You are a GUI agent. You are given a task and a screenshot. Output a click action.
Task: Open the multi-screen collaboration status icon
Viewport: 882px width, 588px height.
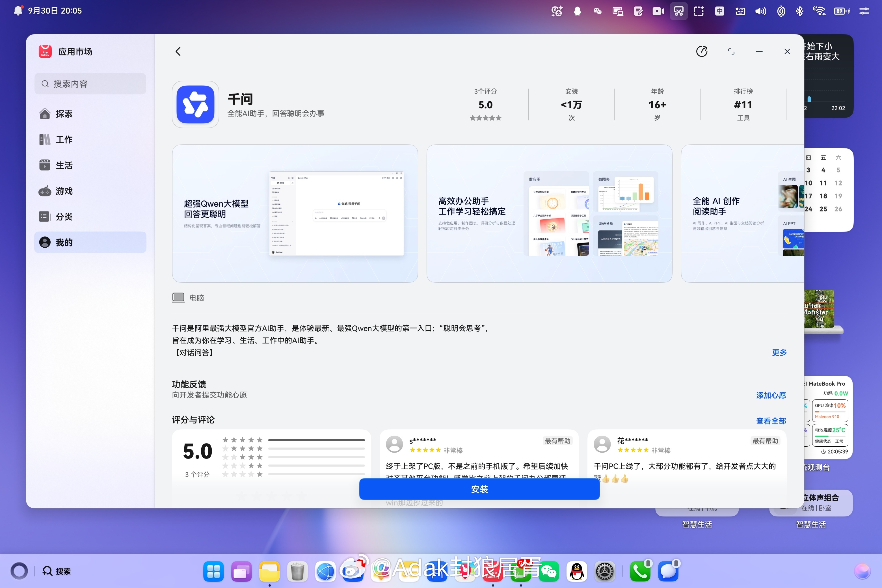618,11
